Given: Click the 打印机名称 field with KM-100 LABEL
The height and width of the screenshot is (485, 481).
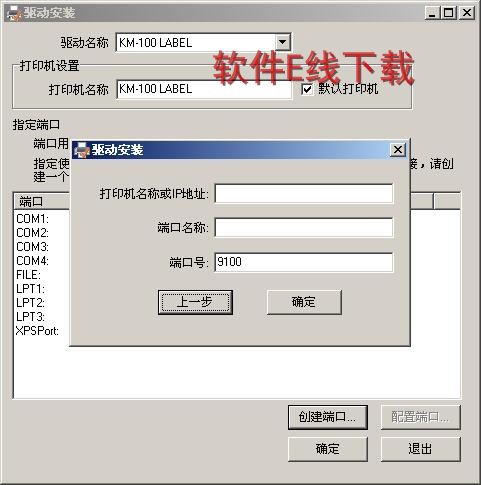Looking at the screenshot, I should click(204, 89).
